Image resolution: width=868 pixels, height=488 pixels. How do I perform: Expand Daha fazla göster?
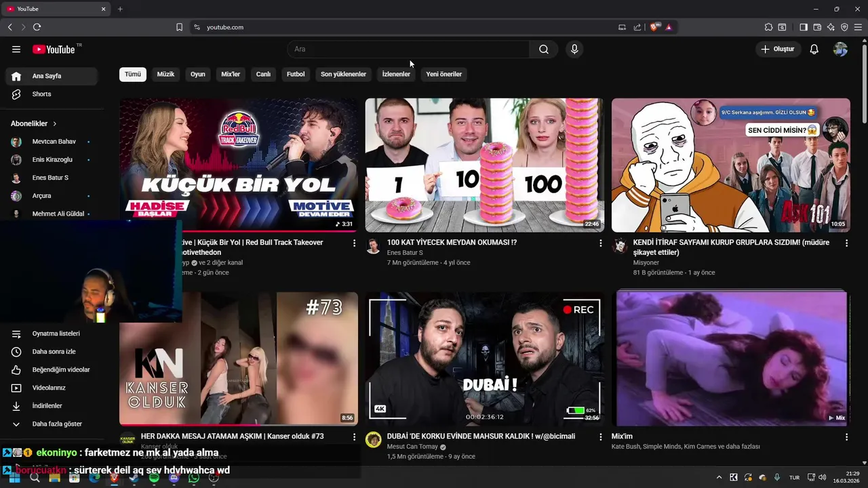click(52, 424)
